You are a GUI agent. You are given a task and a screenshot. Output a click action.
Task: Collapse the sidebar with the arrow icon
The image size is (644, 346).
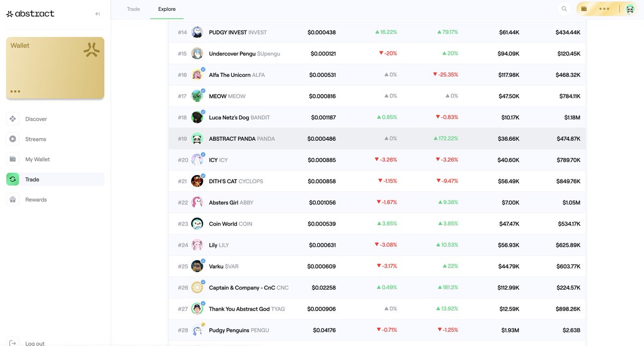coord(98,13)
